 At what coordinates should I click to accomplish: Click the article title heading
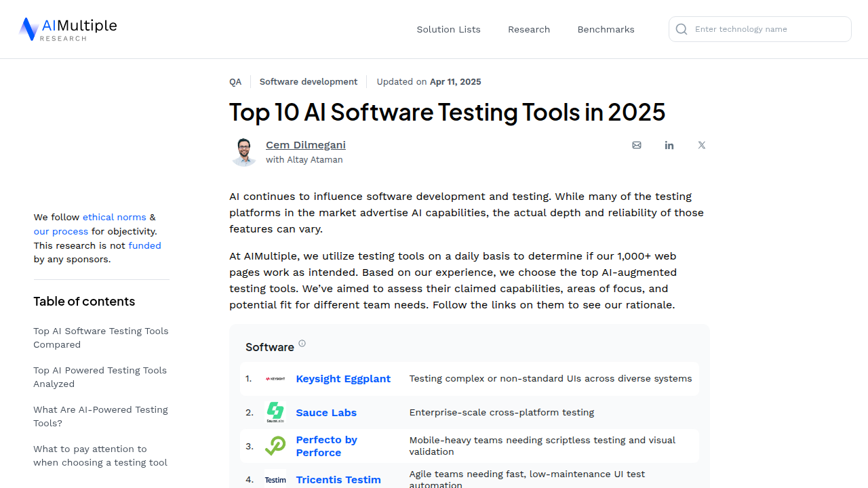coord(448,112)
